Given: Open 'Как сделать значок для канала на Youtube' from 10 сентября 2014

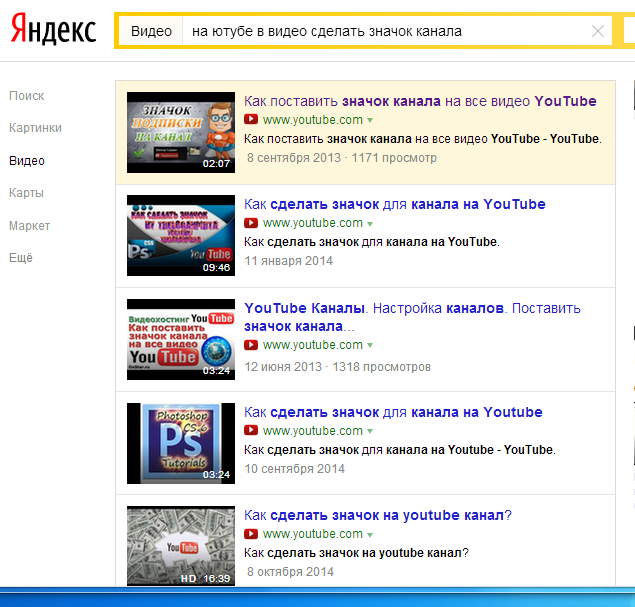Looking at the screenshot, I should pyautogui.click(x=393, y=412).
